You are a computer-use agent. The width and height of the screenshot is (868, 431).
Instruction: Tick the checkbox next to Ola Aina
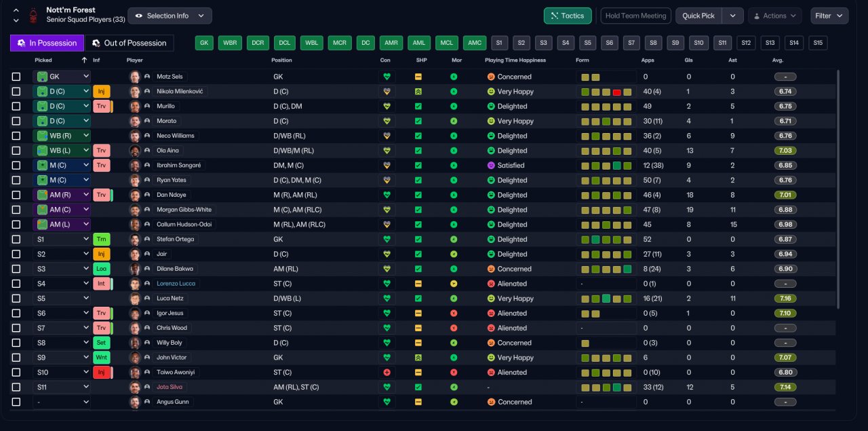[16, 151]
